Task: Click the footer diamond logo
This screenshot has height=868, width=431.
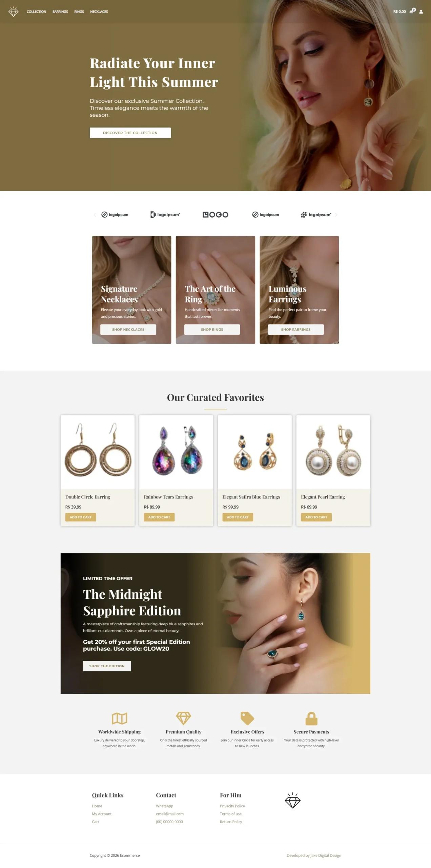Action: coord(292,801)
